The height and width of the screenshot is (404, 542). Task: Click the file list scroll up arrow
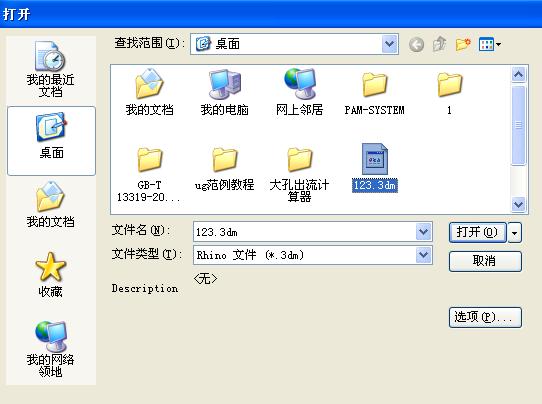(x=518, y=74)
